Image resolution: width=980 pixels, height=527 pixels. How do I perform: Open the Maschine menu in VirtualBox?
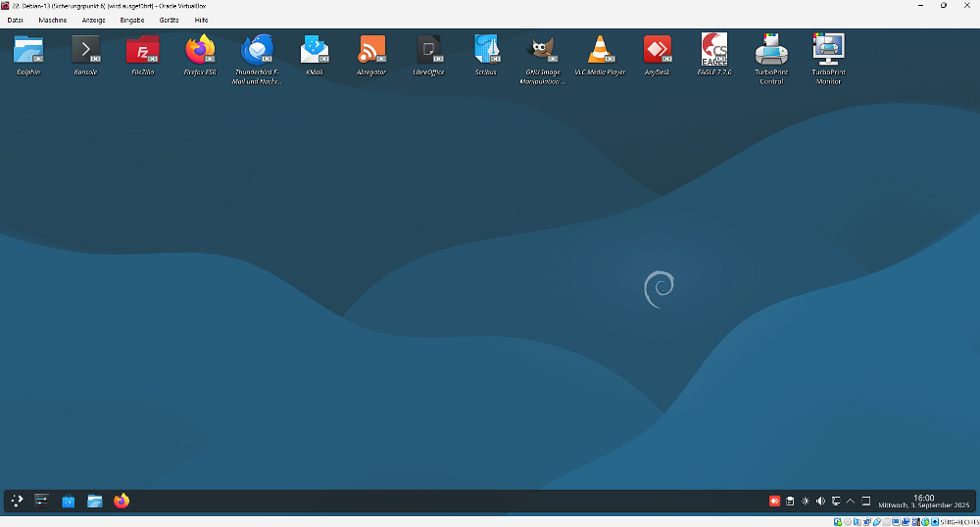[53, 20]
